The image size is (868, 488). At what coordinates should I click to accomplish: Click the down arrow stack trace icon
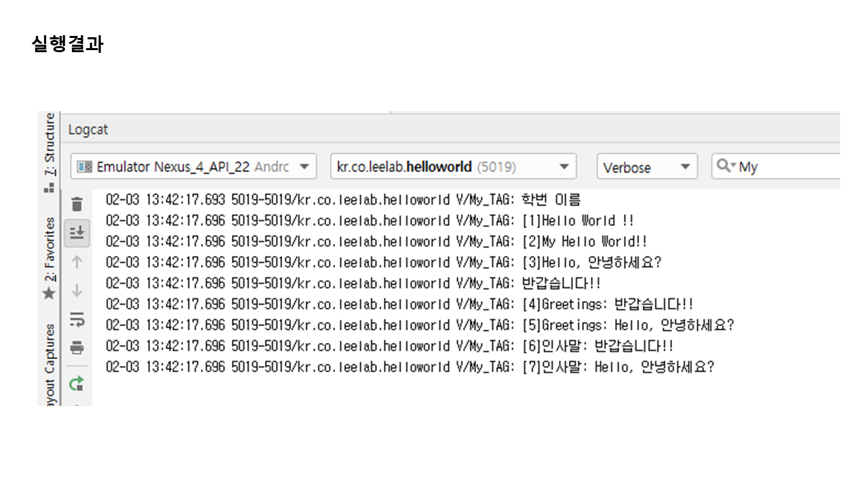click(x=77, y=290)
